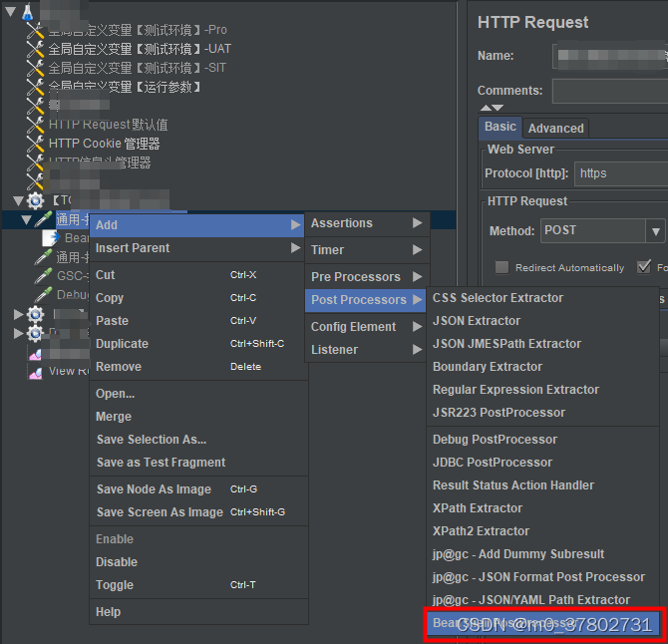The width and height of the screenshot is (668, 644).
Task: Switch to the Basic tab
Action: point(501,127)
